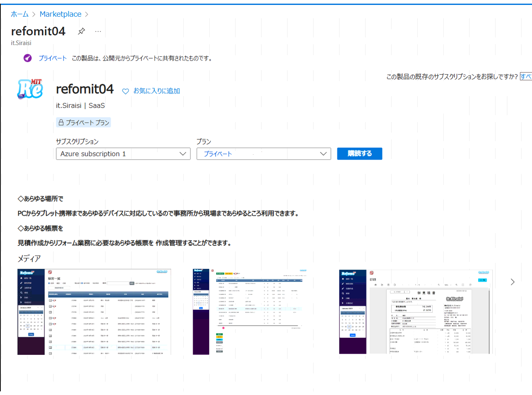Open the customer list screenshot thumbnail

coord(94,312)
